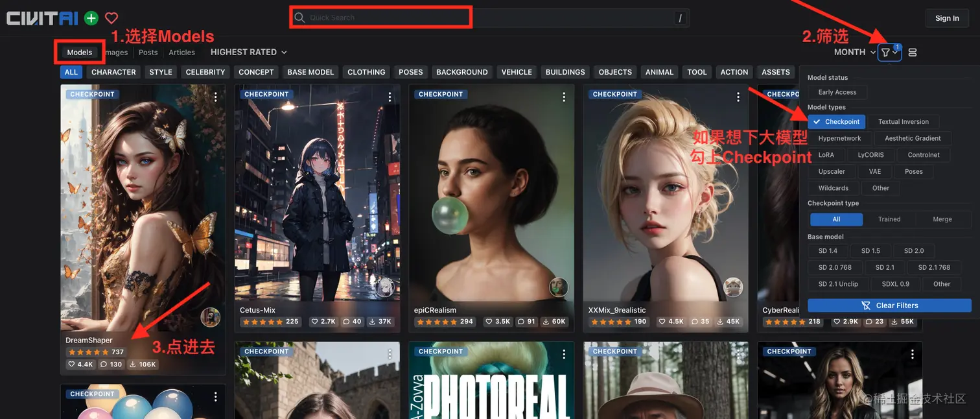Select the Articles tab
This screenshot has height=419, width=980.
coord(181,53)
